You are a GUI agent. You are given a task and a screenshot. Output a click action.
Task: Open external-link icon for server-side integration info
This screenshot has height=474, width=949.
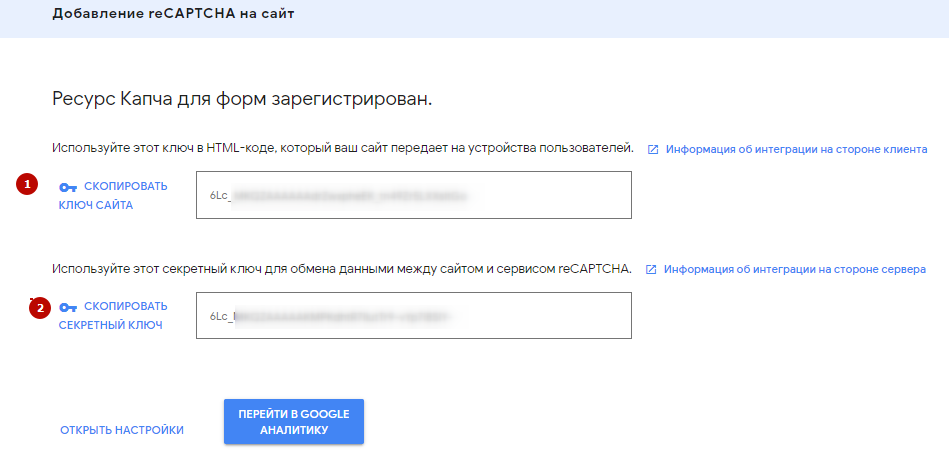651,269
